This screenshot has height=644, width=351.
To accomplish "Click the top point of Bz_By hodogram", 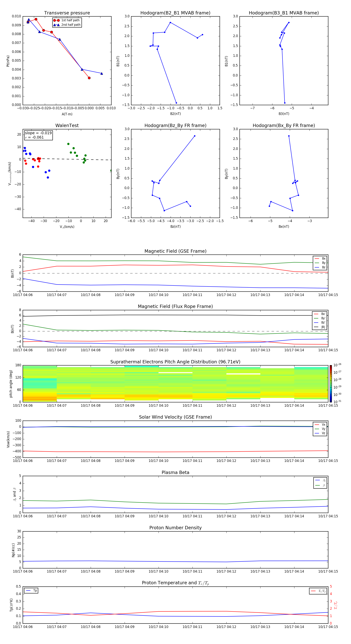I will pyautogui.click(x=195, y=136).
